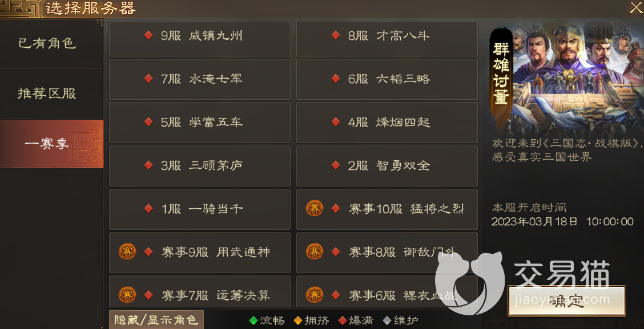Click the 赛 badge beside 赛事8服 御敌门外
The width and height of the screenshot is (644, 329).
[314, 251]
